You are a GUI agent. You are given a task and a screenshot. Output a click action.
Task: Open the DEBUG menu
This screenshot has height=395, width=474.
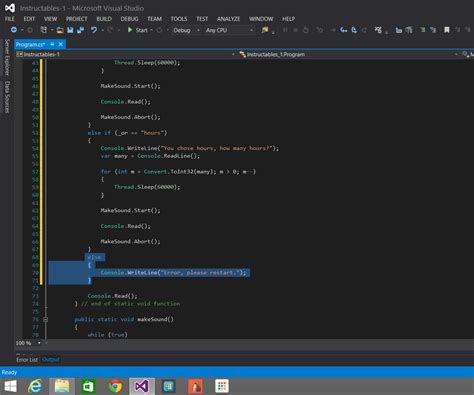click(x=129, y=19)
